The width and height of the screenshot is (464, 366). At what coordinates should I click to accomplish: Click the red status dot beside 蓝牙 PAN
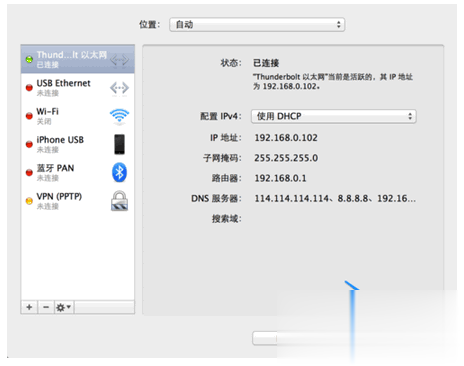click(x=29, y=173)
